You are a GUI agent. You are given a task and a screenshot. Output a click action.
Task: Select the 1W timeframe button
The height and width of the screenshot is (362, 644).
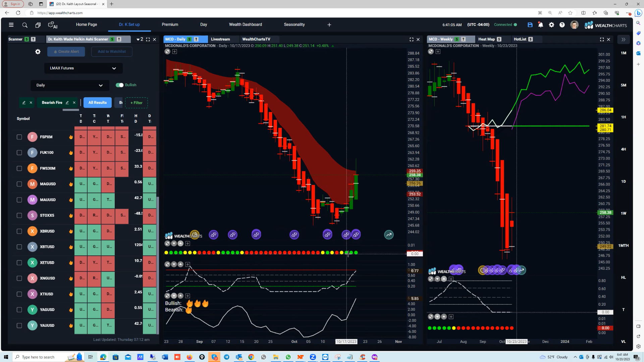click(x=624, y=214)
